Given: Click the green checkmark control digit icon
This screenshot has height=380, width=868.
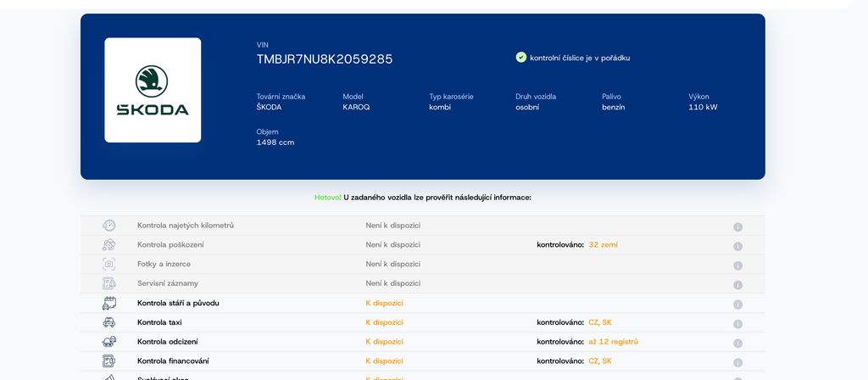Looking at the screenshot, I should (x=521, y=57).
